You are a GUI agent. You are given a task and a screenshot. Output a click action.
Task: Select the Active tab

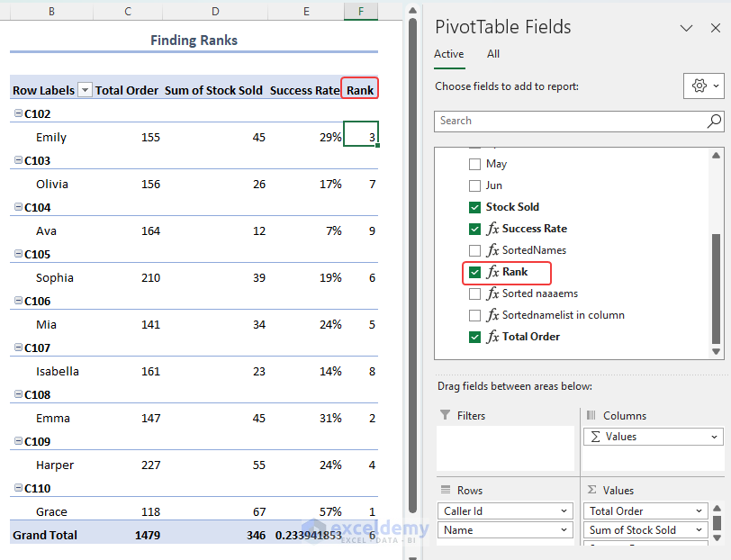448,54
